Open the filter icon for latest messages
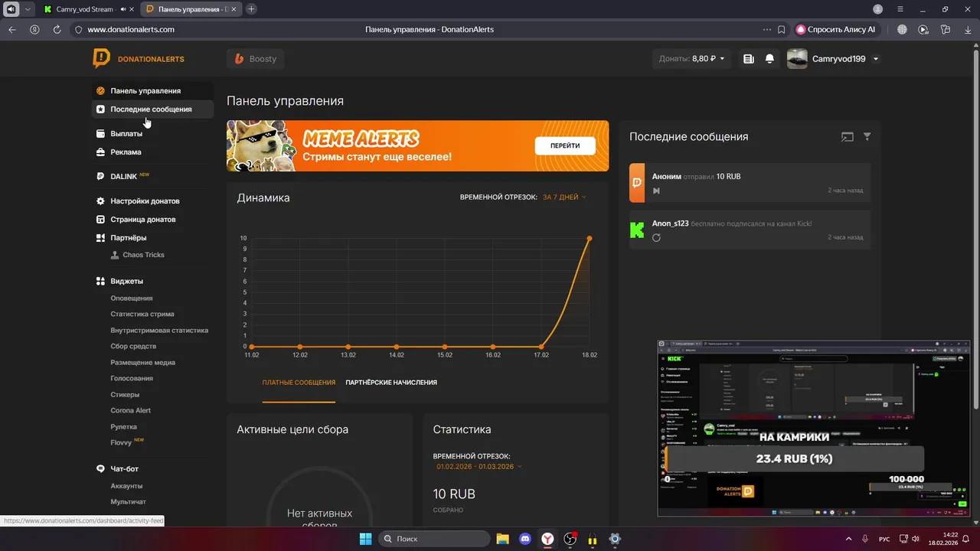The image size is (980, 551). pos(867,137)
